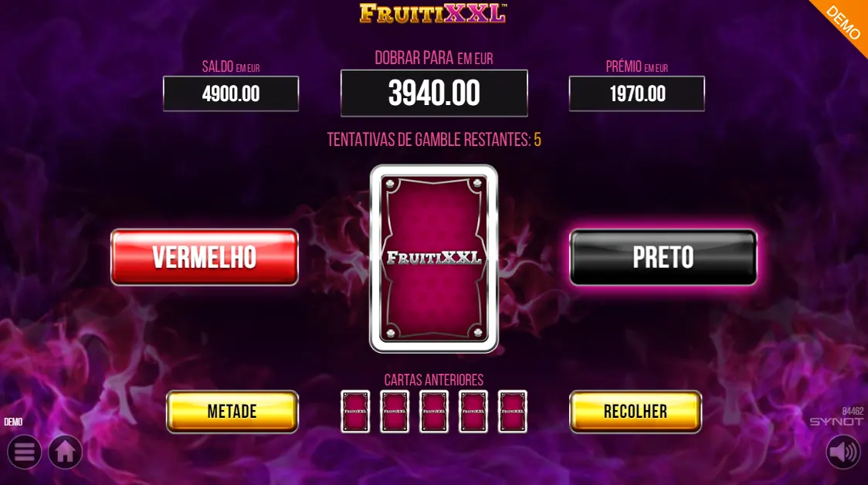Viewport: 868px width, 485px height.
Task: Click the Saldo balance field 4900.00
Action: tap(231, 93)
